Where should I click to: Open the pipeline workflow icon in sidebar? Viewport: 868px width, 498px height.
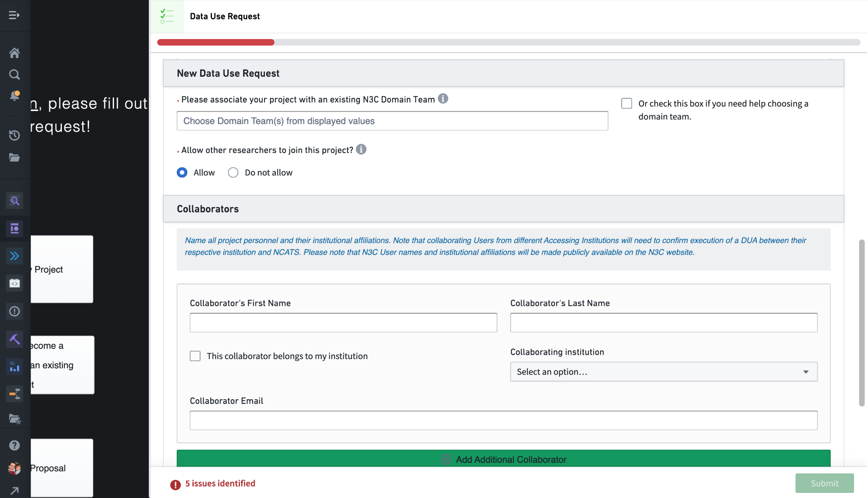coord(15,394)
